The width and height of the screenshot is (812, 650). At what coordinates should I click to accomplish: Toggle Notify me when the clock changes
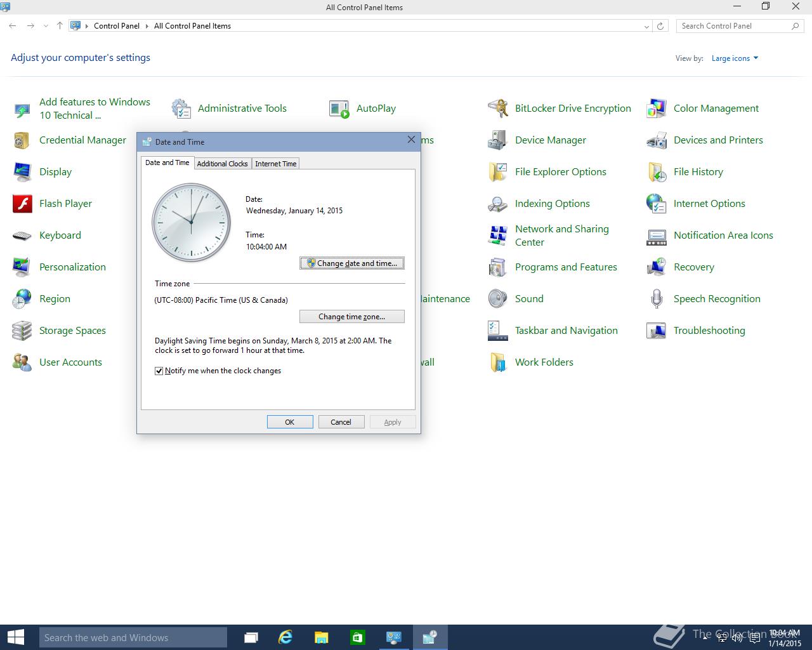[159, 371]
